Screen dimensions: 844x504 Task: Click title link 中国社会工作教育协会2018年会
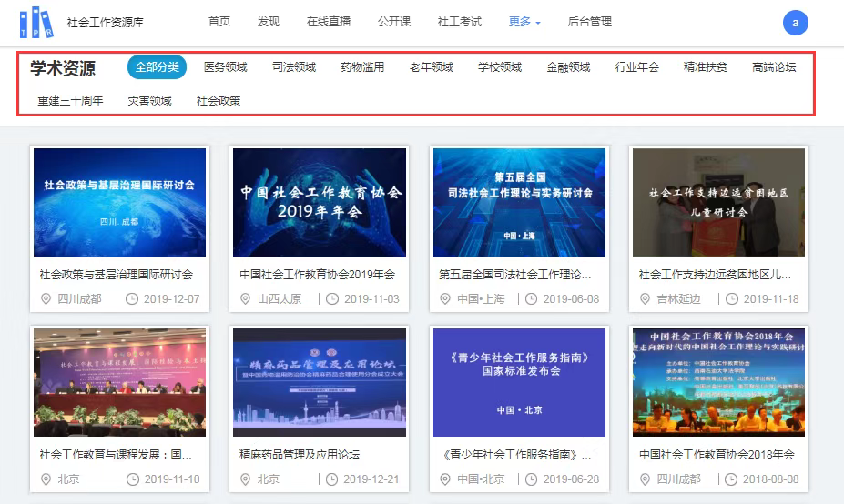click(717, 455)
